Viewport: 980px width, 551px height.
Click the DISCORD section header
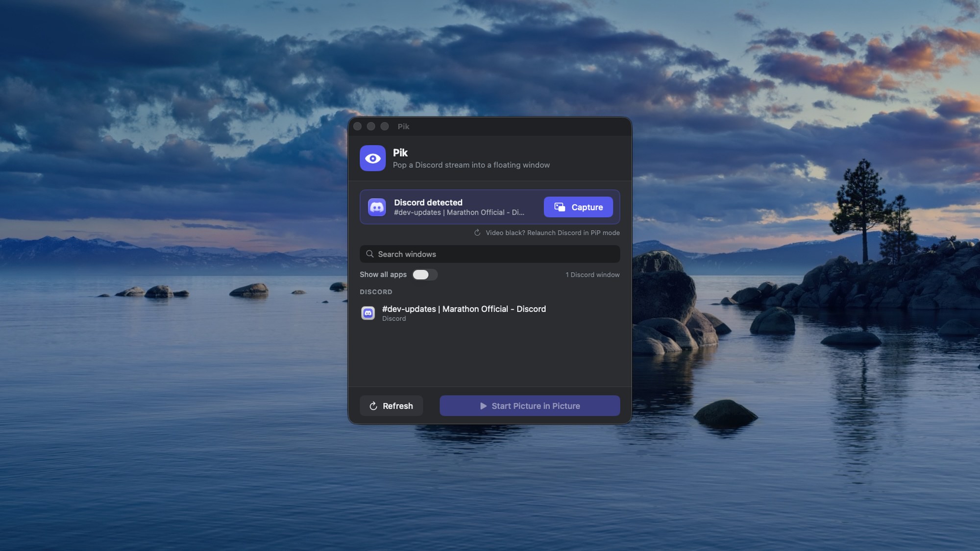pos(376,292)
